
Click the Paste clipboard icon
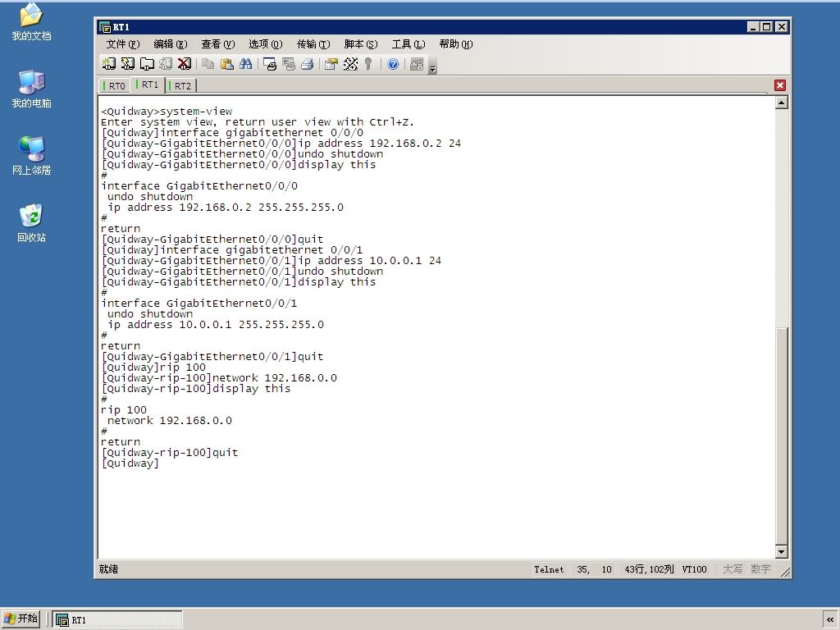[227, 64]
